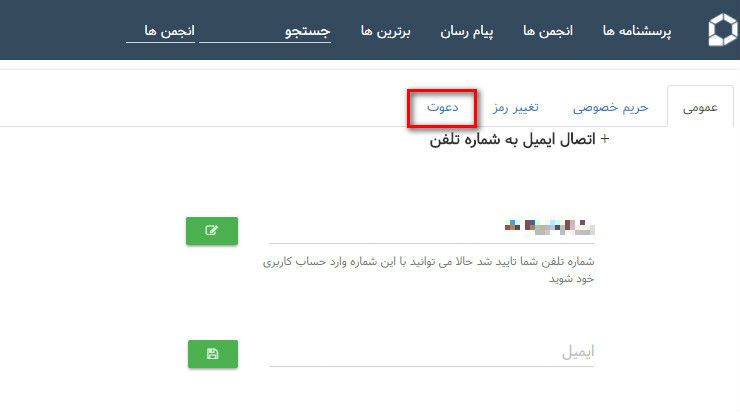The image size is (740, 413).
Task: Focus the ایمیل input field
Action: click(x=431, y=352)
